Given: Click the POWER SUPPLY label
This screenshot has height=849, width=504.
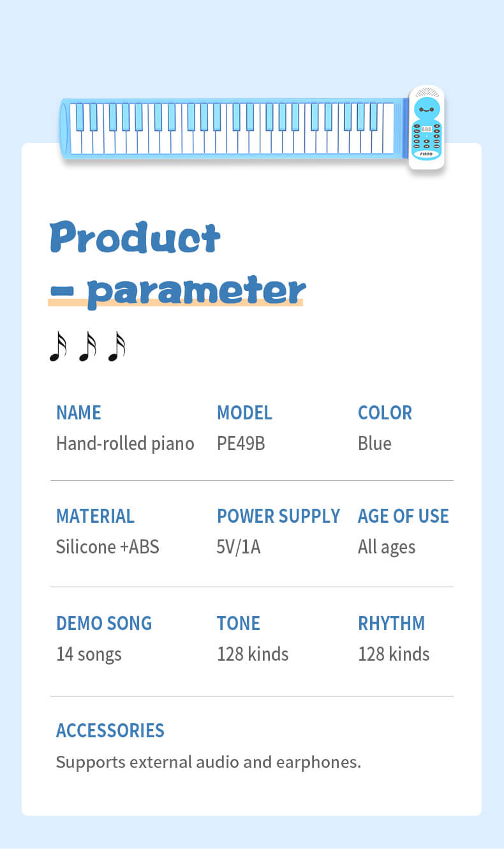Looking at the screenshot, I should click(x=279, y=516).
